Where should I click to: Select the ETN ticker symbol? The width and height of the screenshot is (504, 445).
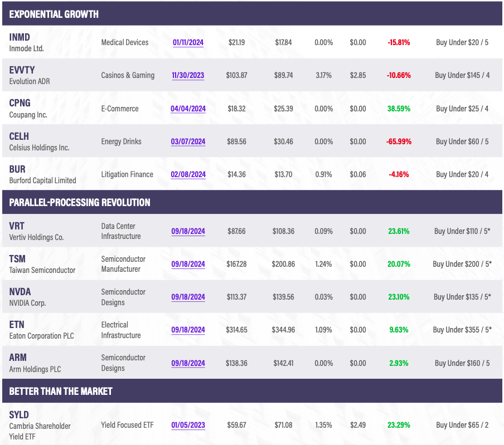17,325
